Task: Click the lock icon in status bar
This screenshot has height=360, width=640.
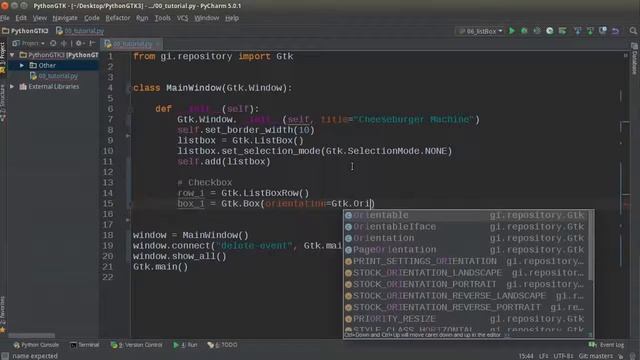Action: tap(620, 356)
